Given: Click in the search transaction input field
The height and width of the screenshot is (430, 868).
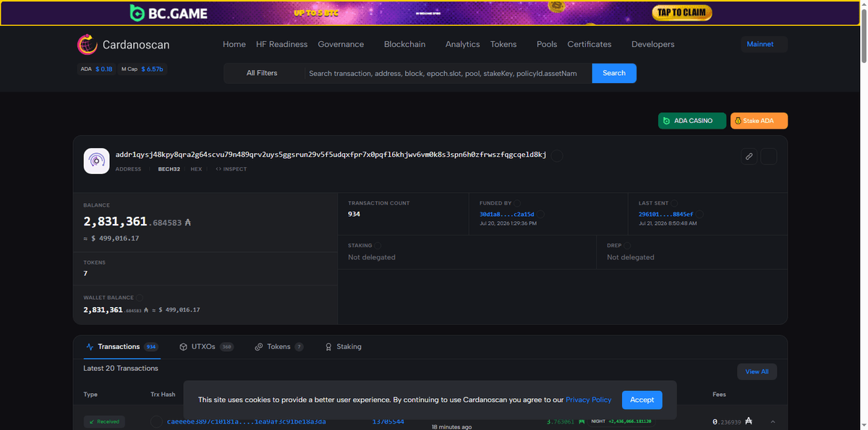Looking at the screenshot, I should (447, 73).
